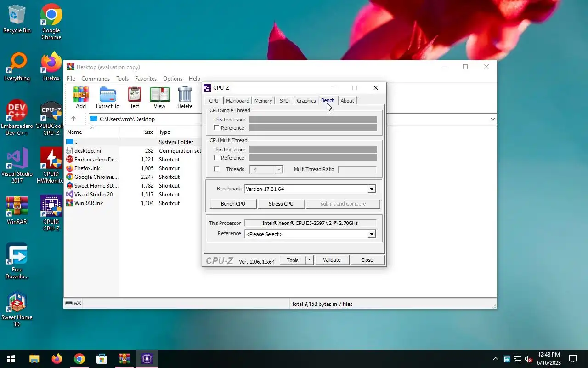588x368 pixels.
Task: Select the Visual Studio 2017 desktop icon
Action: point(17,166)
